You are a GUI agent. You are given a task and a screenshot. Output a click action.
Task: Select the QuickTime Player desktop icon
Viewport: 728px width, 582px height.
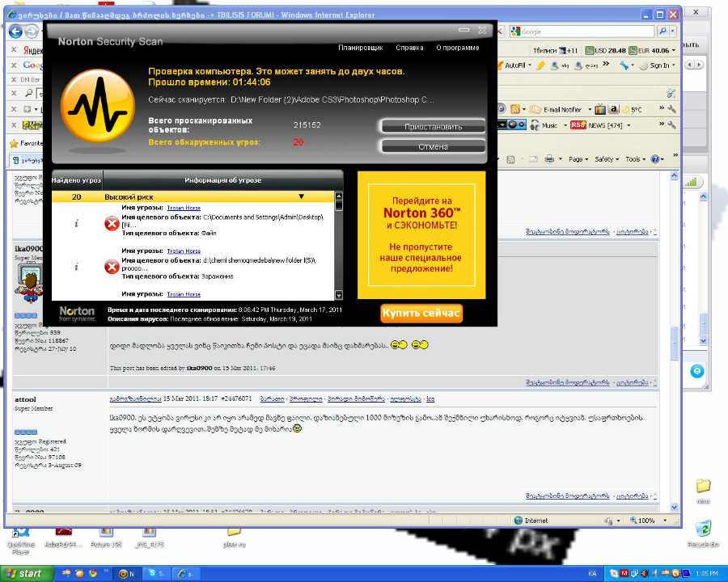[21, 541]
